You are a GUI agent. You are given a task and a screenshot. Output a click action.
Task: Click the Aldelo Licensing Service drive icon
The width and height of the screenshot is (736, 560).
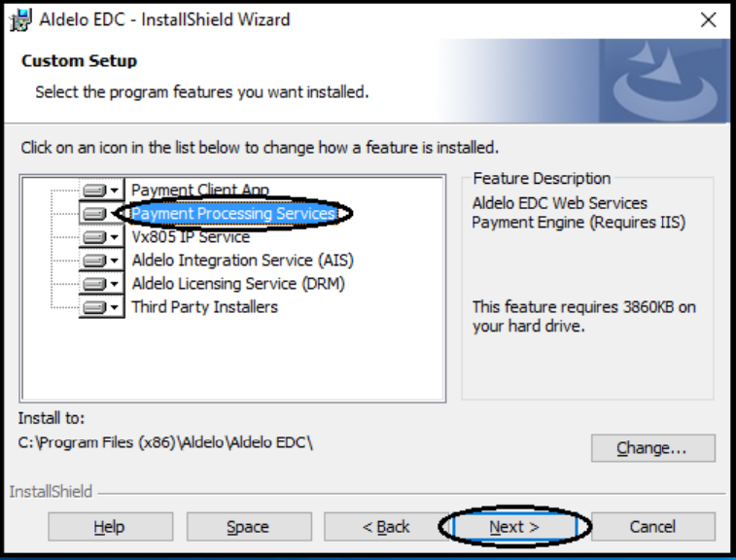coord(94,284)
